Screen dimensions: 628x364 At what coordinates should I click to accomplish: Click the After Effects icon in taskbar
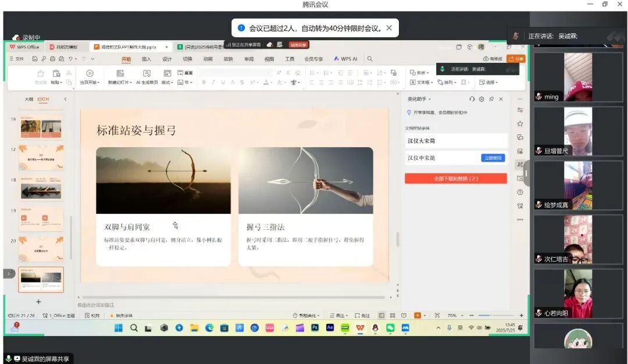(330, 327)
